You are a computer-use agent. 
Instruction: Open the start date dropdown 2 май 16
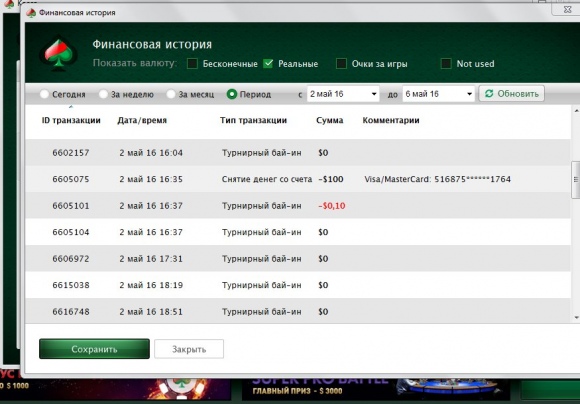pyautogui.click(x=343, y=94)
